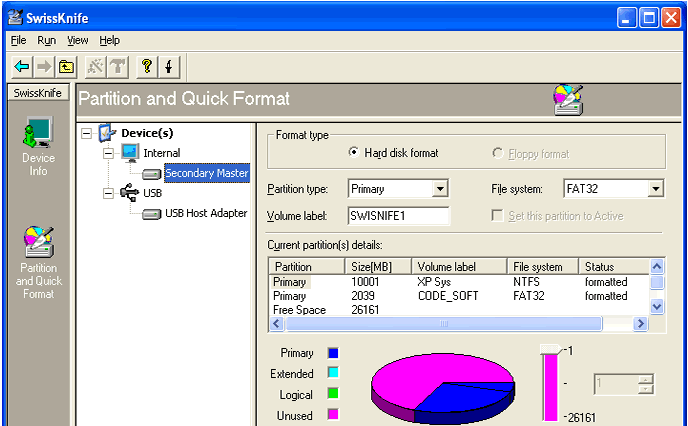688x426 pixels.
Task: Maximize the SwissKnife window
Action: click(x=649, y=18)
